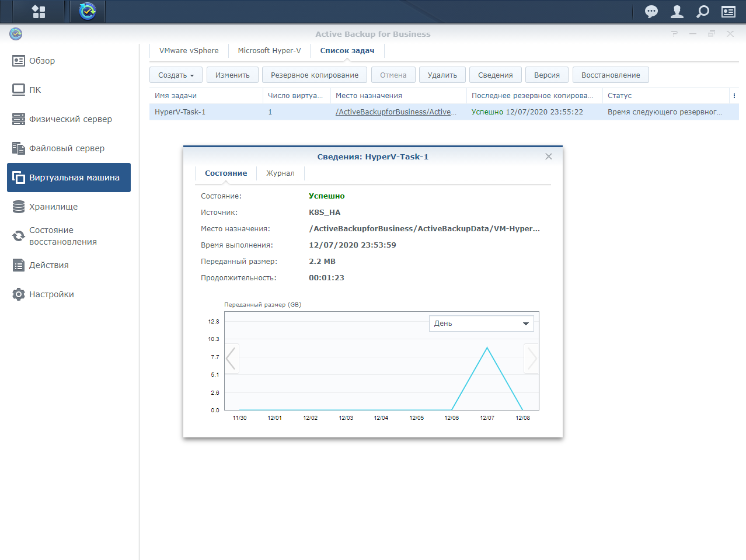Open the user account options icon

[677, 11]
